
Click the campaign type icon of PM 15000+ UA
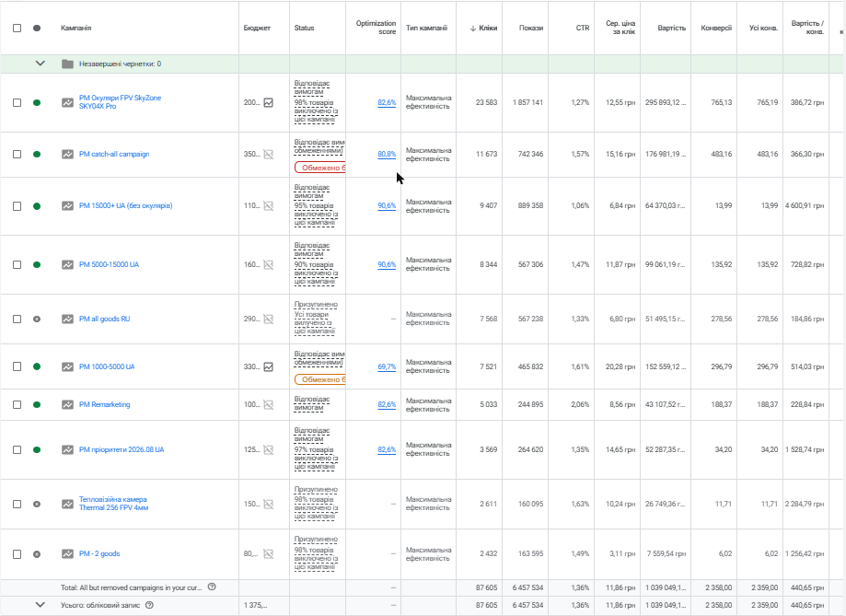[x=67, y=205]
